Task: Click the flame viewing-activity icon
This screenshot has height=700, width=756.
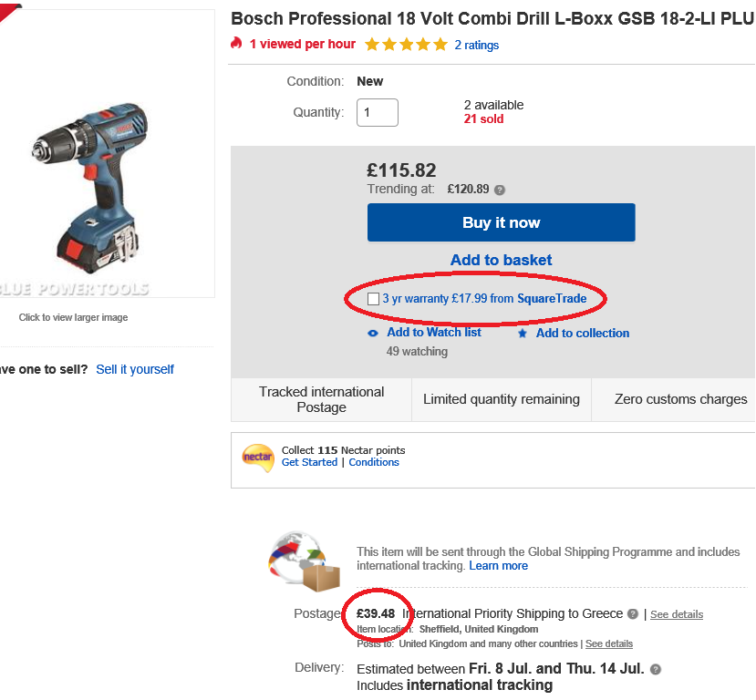Action: (234, 44)
